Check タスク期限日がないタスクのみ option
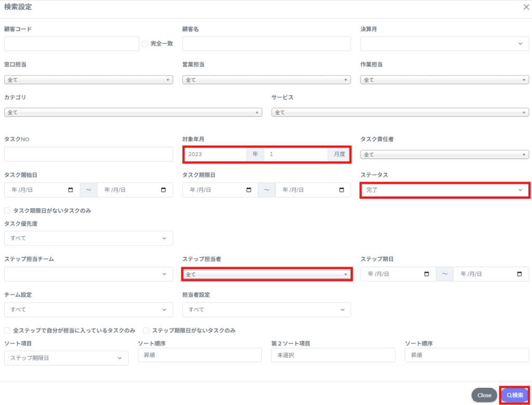 click(7, 211)
